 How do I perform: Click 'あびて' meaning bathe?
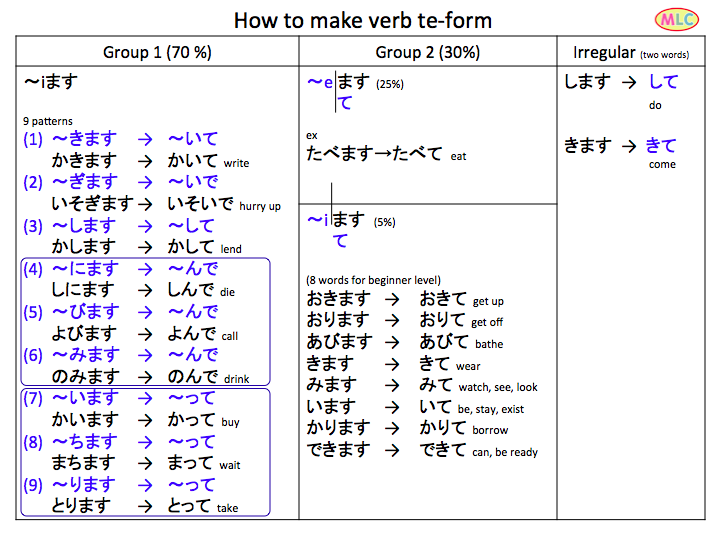point(444,342)
